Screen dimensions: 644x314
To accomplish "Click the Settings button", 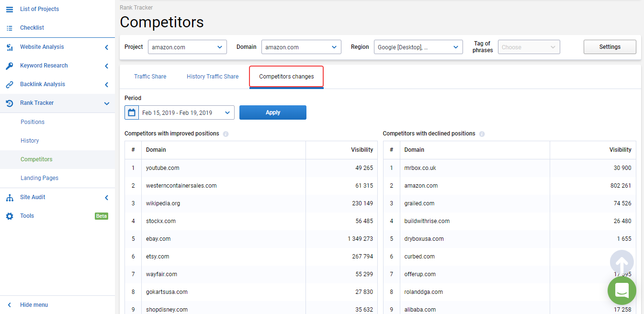I will 610,47.
